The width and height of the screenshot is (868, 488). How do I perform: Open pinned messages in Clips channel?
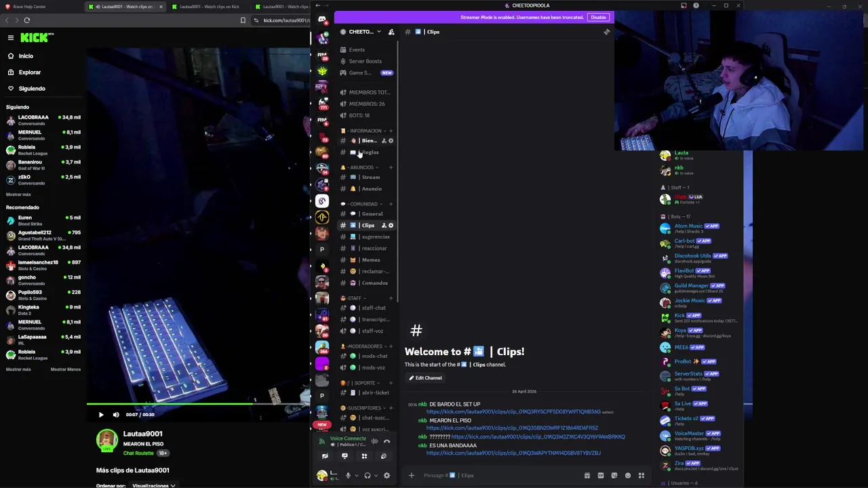click(607, 32)
